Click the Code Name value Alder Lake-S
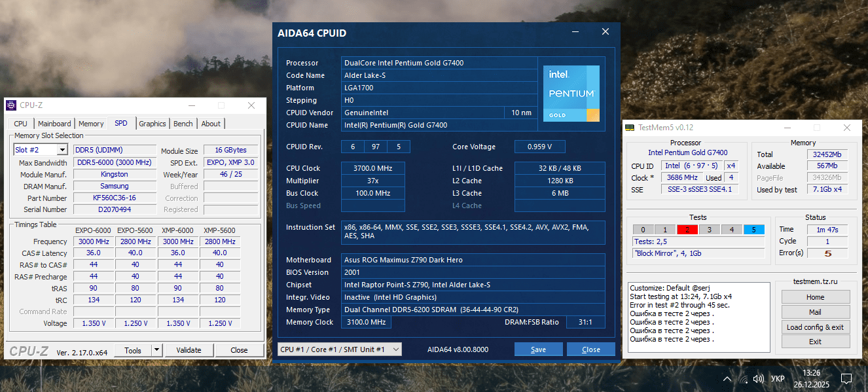Viewport: 868px width, 392px height. [438, 75]
